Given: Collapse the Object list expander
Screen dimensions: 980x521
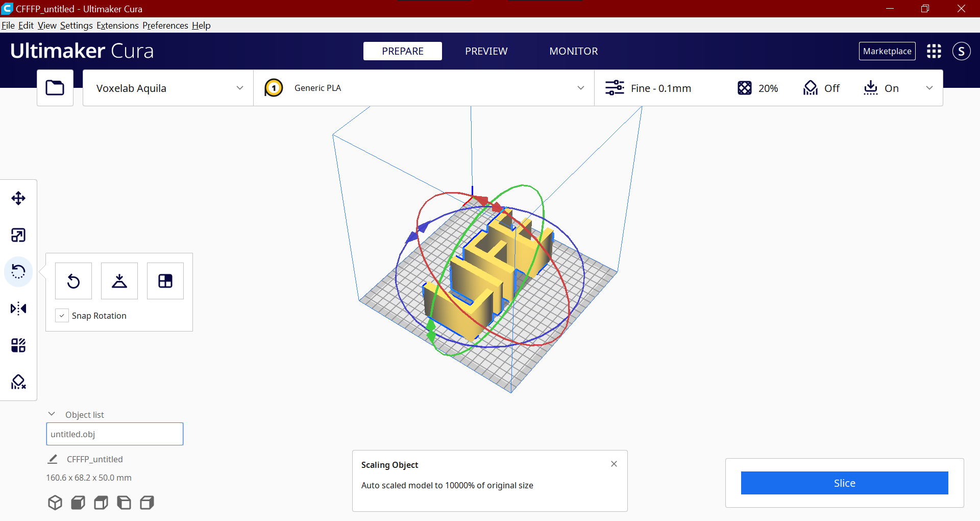Looking at the screenshot, I should pyautogui.click(x=52, y=414).
